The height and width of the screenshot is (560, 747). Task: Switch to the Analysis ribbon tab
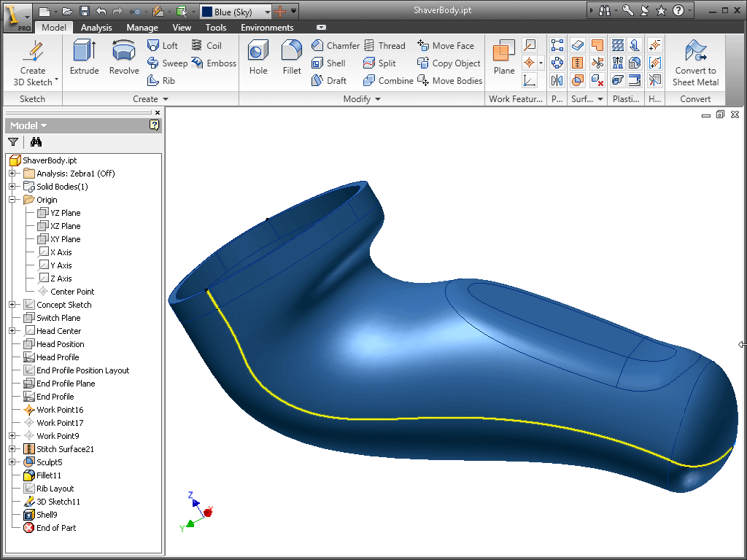click(x=96, y=27)
